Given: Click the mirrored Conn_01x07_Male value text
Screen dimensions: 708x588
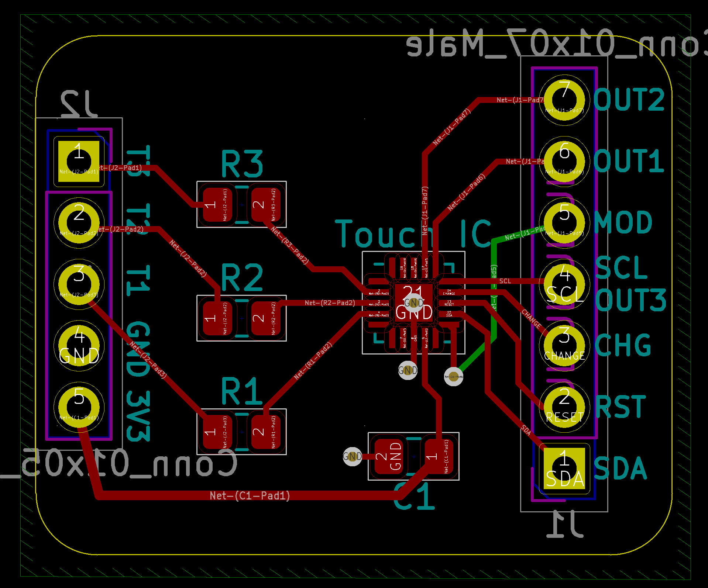Looking at the screenshot, I should pyautogui.click(x=557, y=44).
